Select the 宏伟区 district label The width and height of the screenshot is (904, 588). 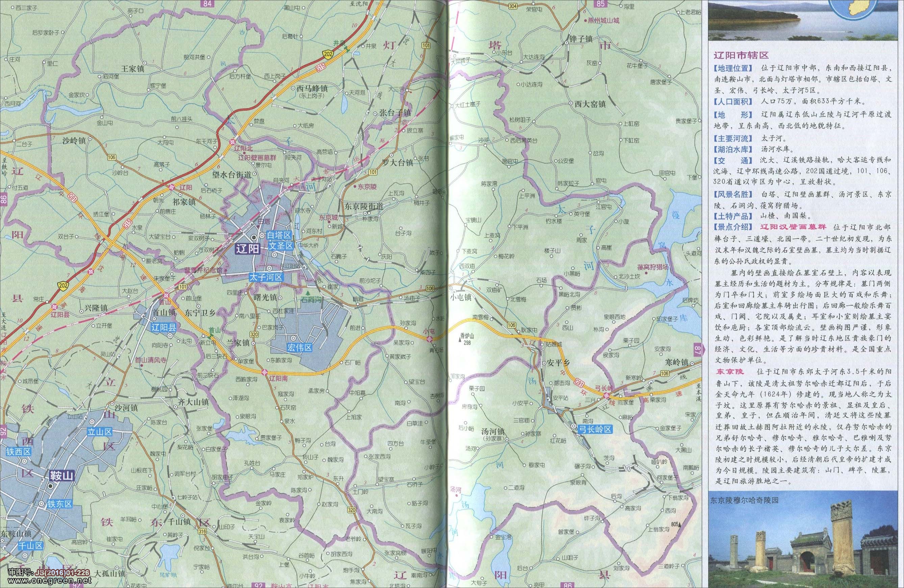(x=300, y=347)
